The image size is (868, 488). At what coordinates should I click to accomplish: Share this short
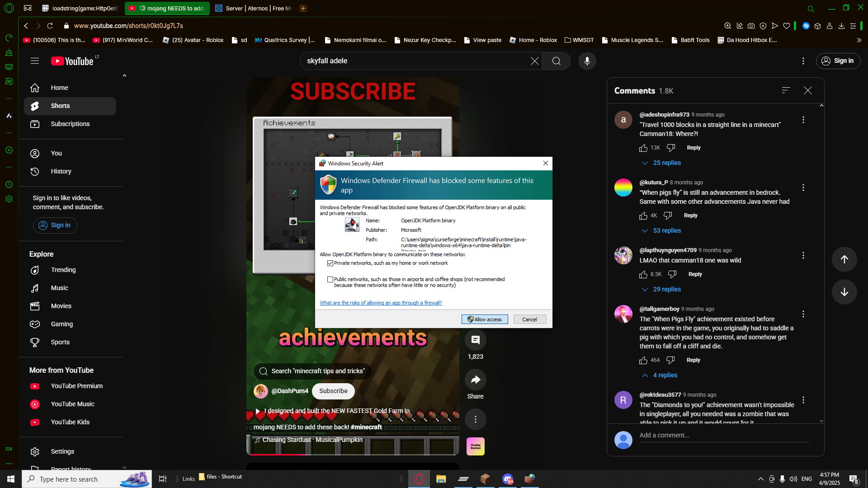(476, 380)
